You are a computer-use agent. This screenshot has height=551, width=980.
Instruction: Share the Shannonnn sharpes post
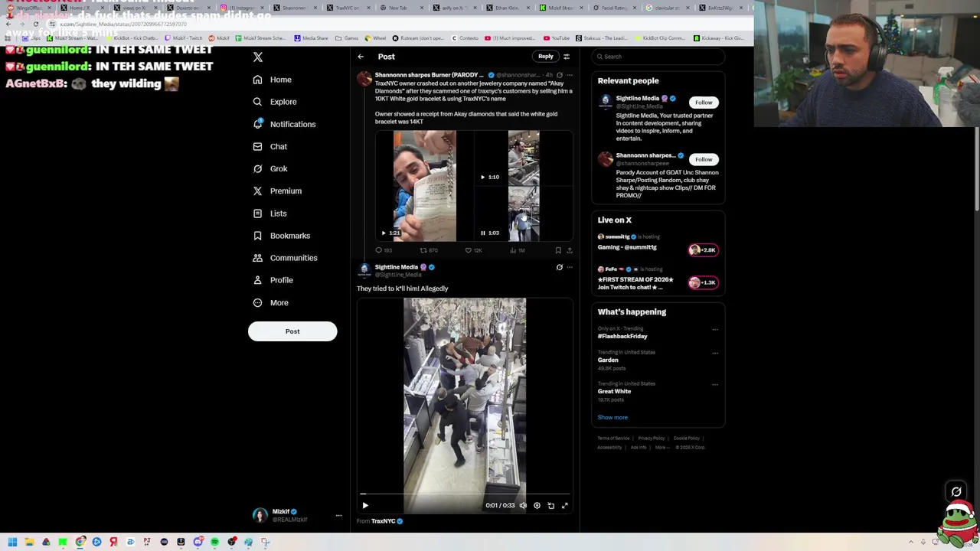pos(569,250)
